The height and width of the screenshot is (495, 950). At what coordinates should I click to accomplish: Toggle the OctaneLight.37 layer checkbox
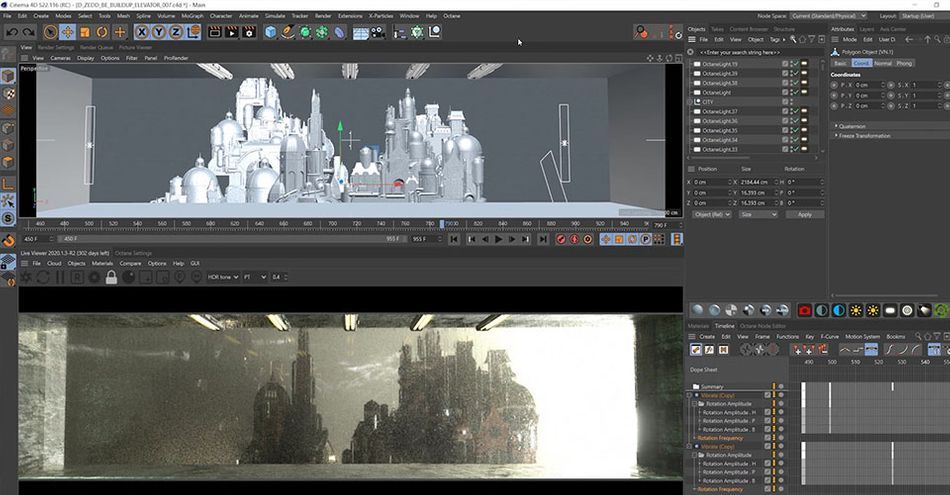click(x=785, y=111)
